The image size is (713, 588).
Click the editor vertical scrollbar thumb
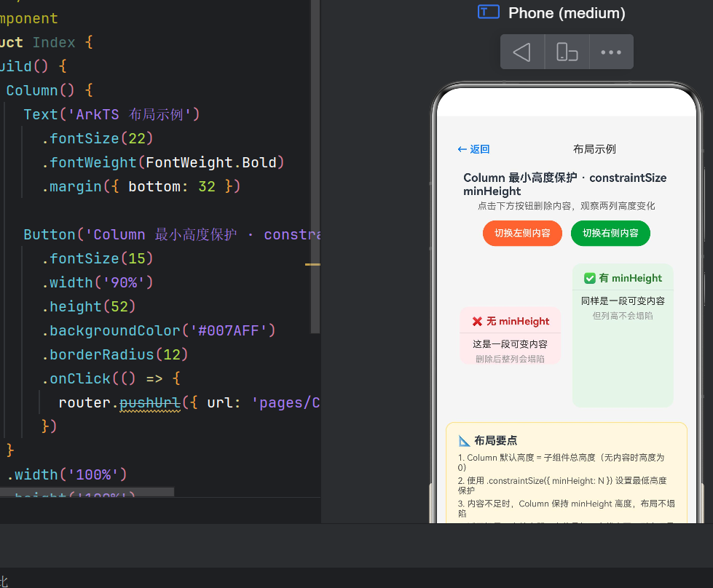[x=315, y=167]
